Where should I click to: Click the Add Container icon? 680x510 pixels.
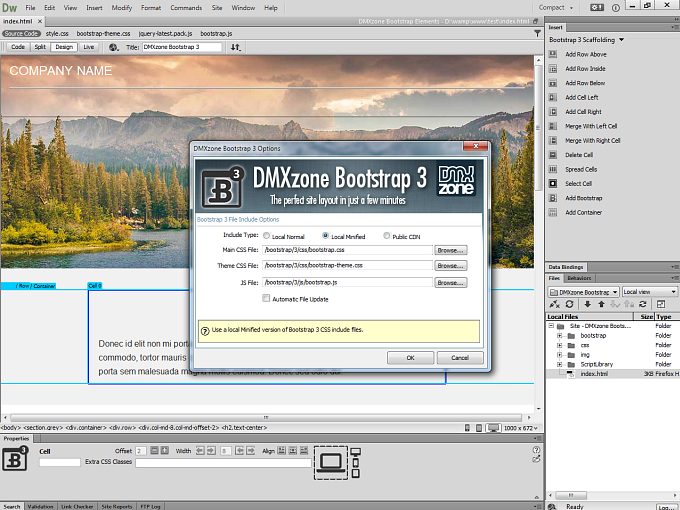point(553,212)
